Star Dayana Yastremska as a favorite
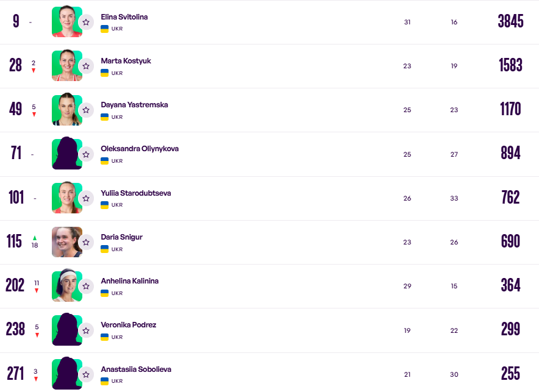 pyautogui.click(x=86, y=110)
